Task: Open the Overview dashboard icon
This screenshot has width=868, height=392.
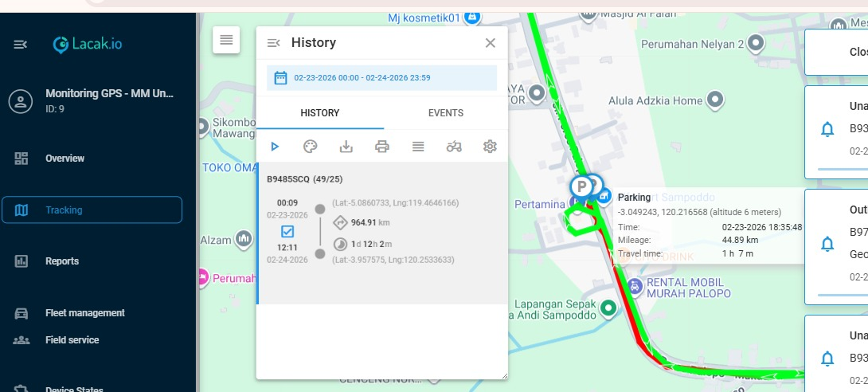Action: point(21,159)
